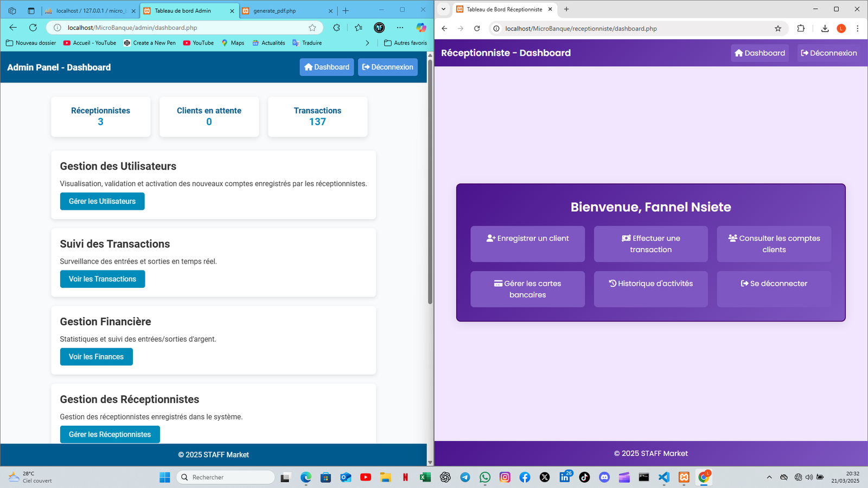
Task: Open XAMPP control panel from the taskbar
Action: 684,477
